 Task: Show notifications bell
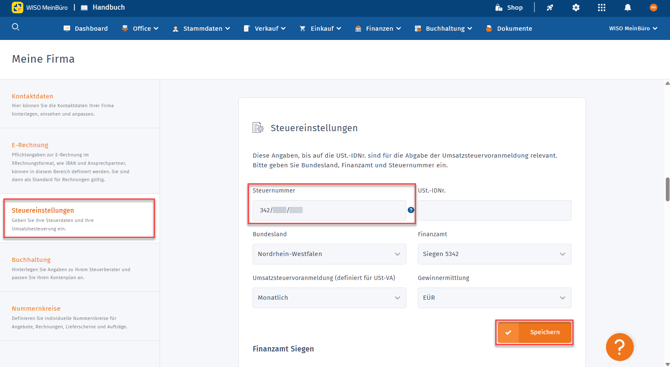point(628,7)
